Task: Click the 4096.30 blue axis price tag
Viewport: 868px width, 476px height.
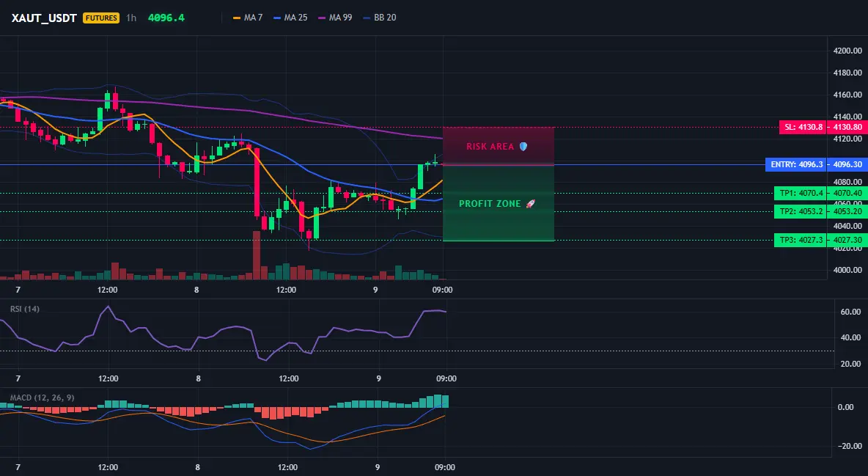Action: click(x=847, y=164)
